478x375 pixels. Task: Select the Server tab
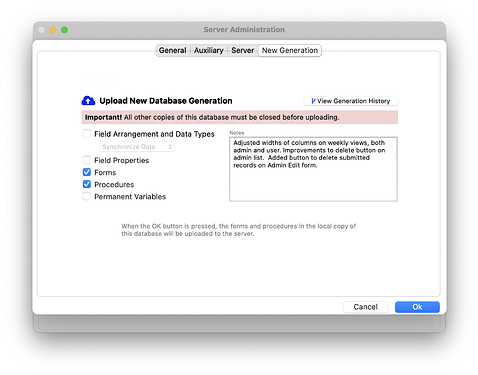(242, 51)
